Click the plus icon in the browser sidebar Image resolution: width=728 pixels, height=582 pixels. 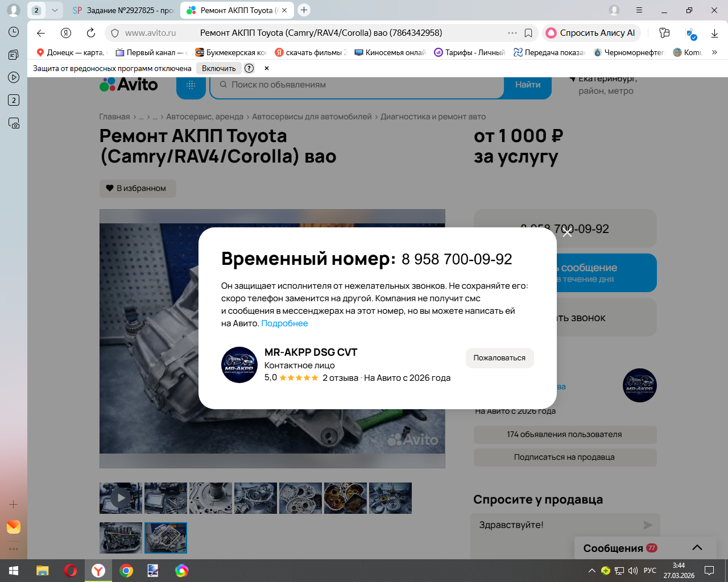pyautogui.click(x=14, y=504)
